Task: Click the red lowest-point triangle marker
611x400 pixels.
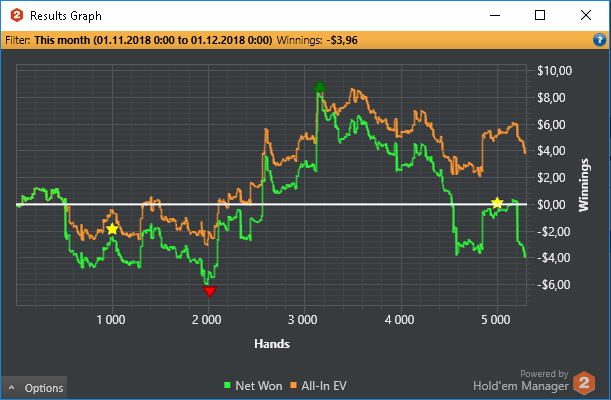Action: [x=210, y=292]
